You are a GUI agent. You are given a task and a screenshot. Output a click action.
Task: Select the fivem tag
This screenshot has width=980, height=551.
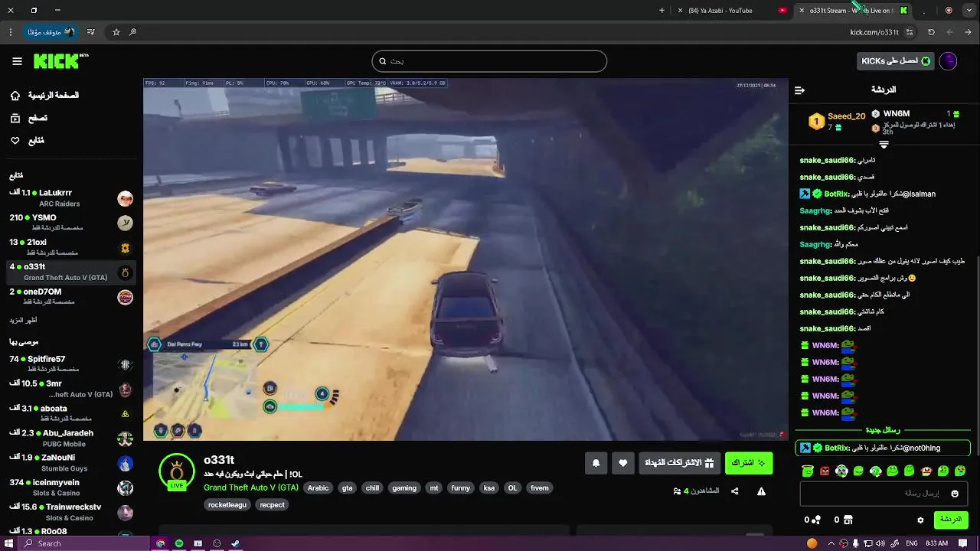tap(540, 488)
